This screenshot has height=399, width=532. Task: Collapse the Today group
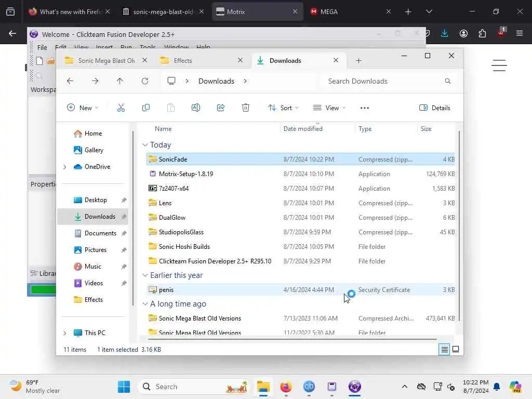[x=145, y=145]
